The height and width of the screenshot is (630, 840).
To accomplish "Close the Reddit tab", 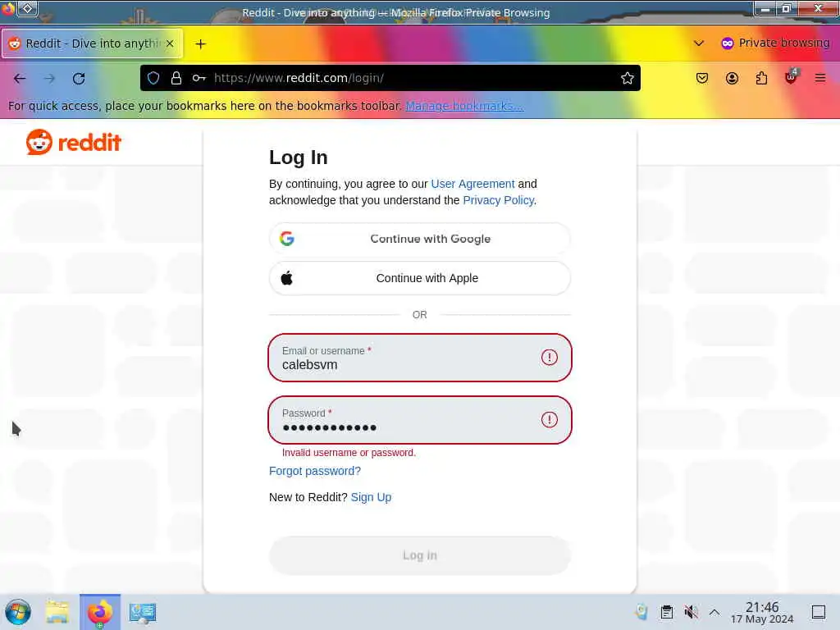I will [x=170, y=43].
